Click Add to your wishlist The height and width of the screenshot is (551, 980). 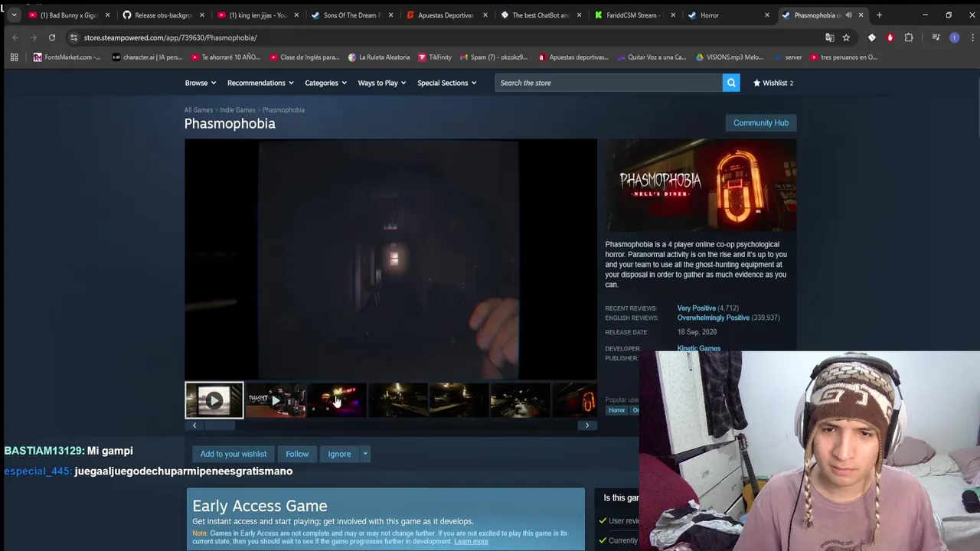click(234, 454)
